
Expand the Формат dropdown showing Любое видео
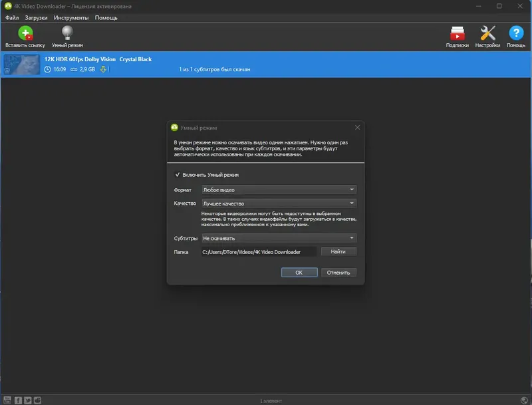(279, 190)
